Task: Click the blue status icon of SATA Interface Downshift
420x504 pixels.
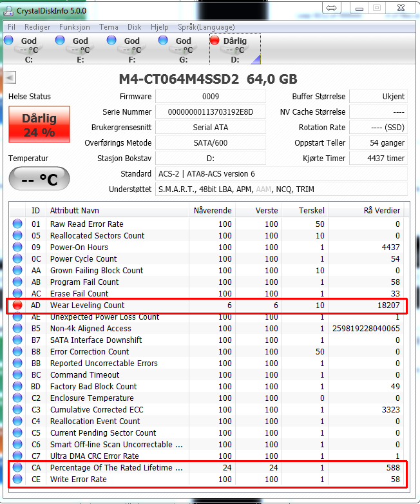Action: 17,340
